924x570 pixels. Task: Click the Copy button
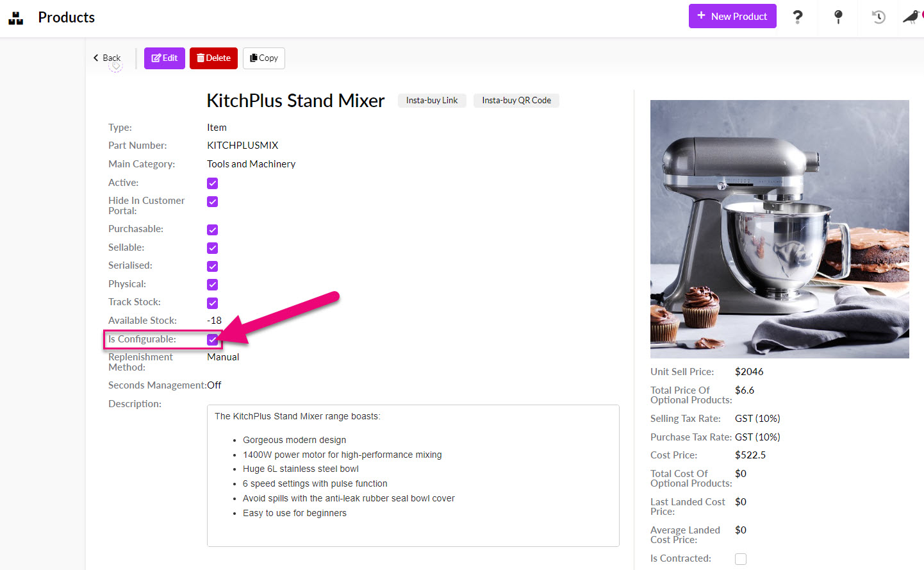pyautogui.click(x=264, y=58)
